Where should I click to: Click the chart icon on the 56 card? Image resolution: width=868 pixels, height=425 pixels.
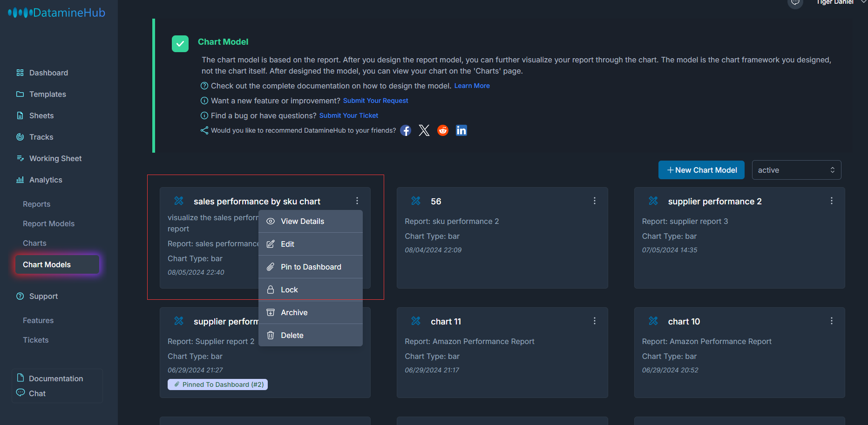pyautogui.click(x=416, y=201)
